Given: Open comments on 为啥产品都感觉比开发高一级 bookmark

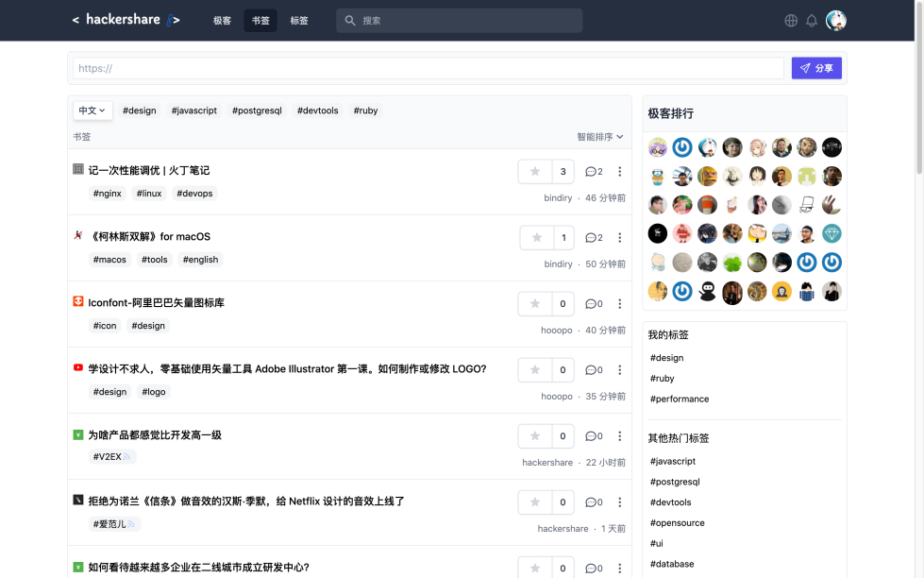Looking at the screenshot, I should coord(594,435).
